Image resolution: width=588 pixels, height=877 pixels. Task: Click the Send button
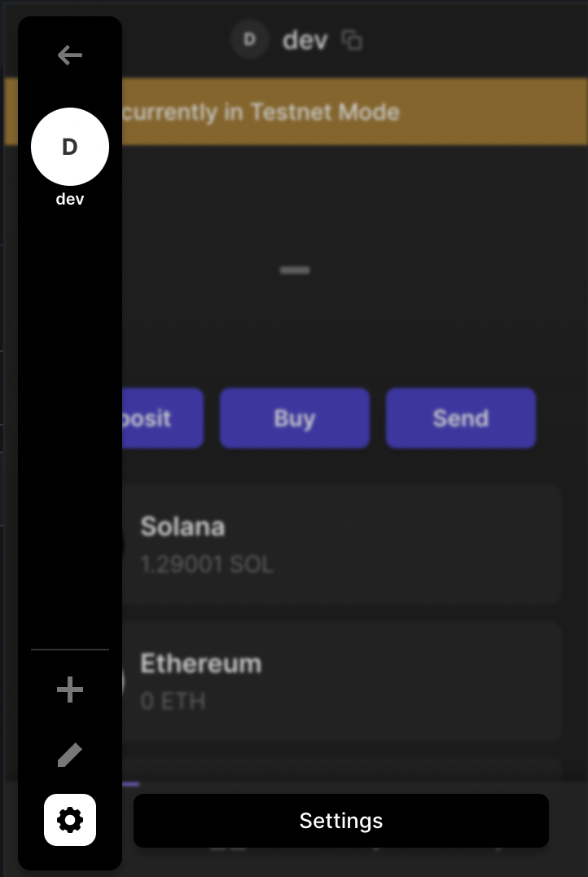tap(461, 418)
